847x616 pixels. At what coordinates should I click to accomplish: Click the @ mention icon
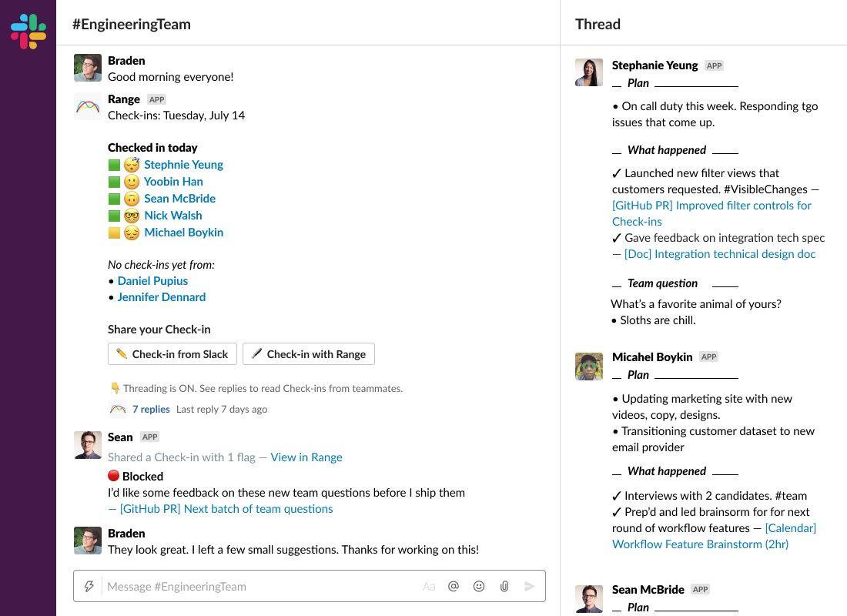coord(454,587)
